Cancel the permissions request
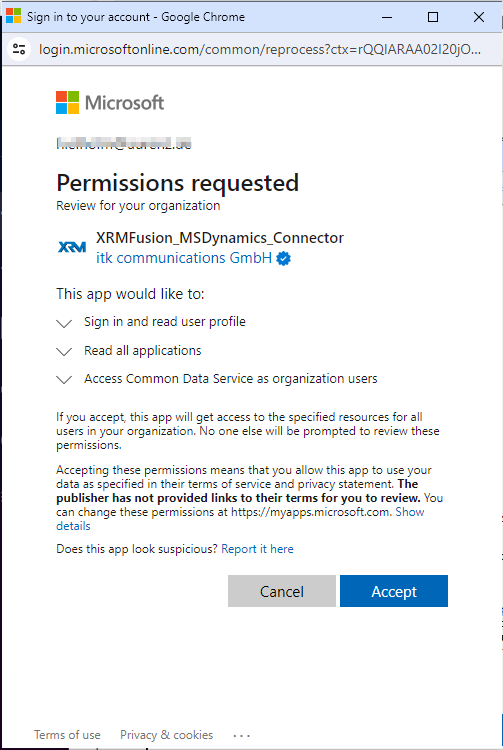Viewport: 503px width, 750px height. 282,591
